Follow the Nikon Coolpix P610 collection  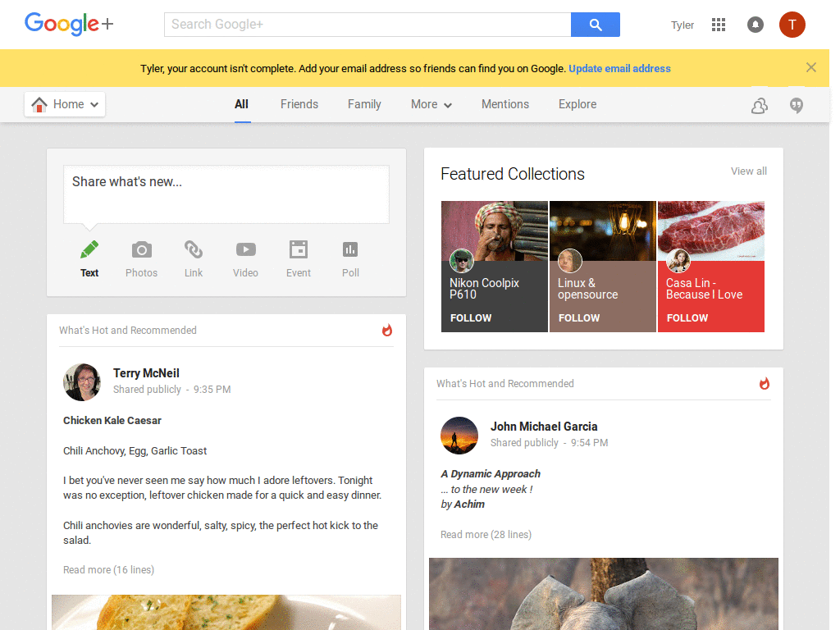[471, 317]
